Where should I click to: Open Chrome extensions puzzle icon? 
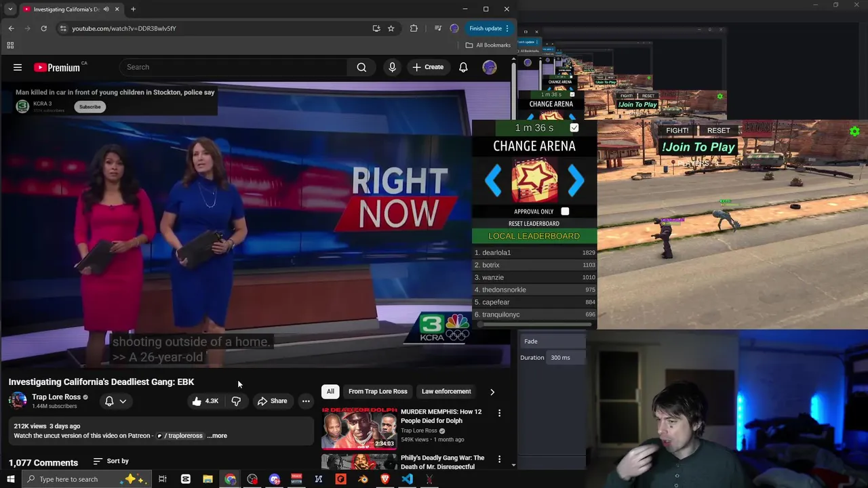(x=414, y=28)
